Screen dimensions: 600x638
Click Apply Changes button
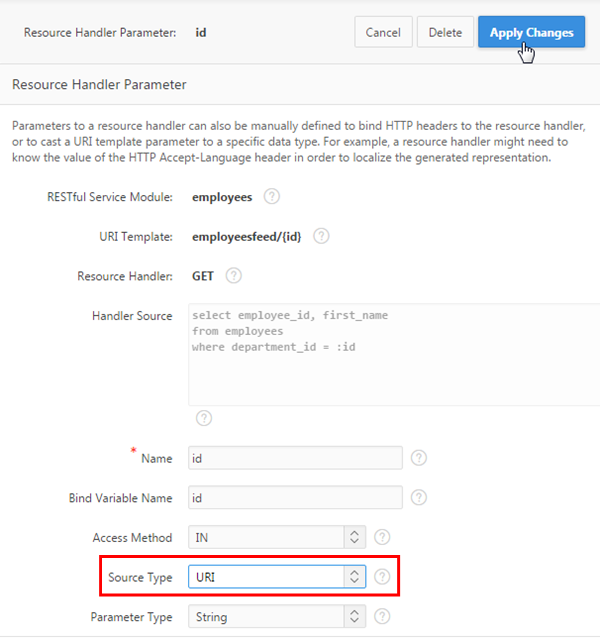pos(531,32)
